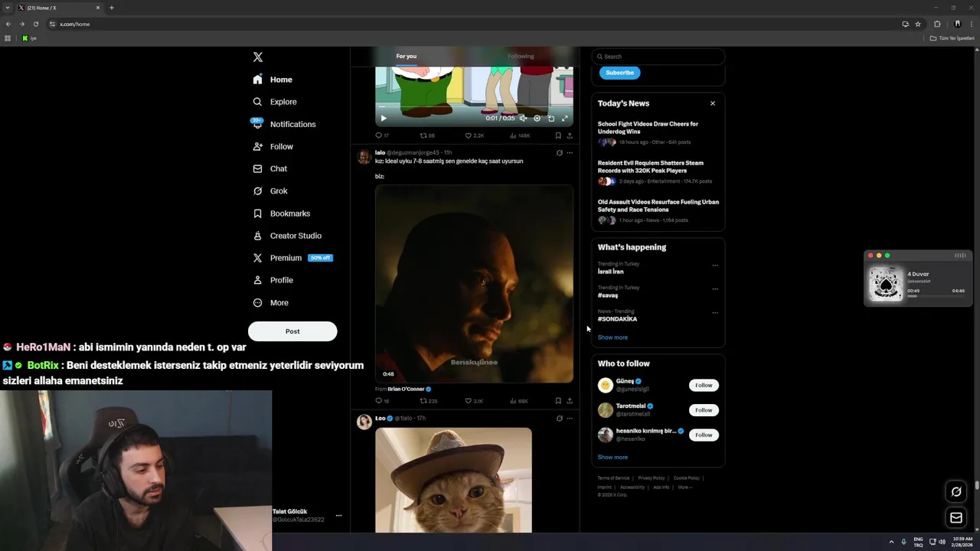This screenshot has height=551, width=980.
Task: Click the Post button
Action: [x=292, y=331]
